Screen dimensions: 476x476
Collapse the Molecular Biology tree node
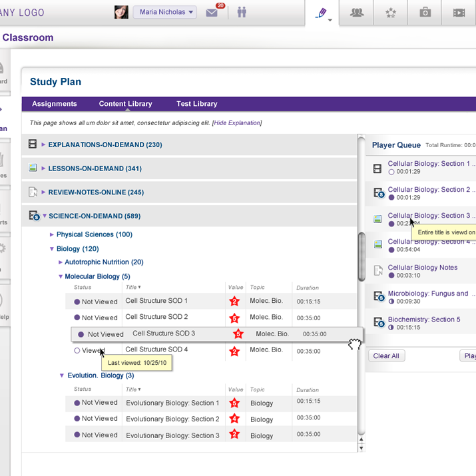click(x=61, y=277)
